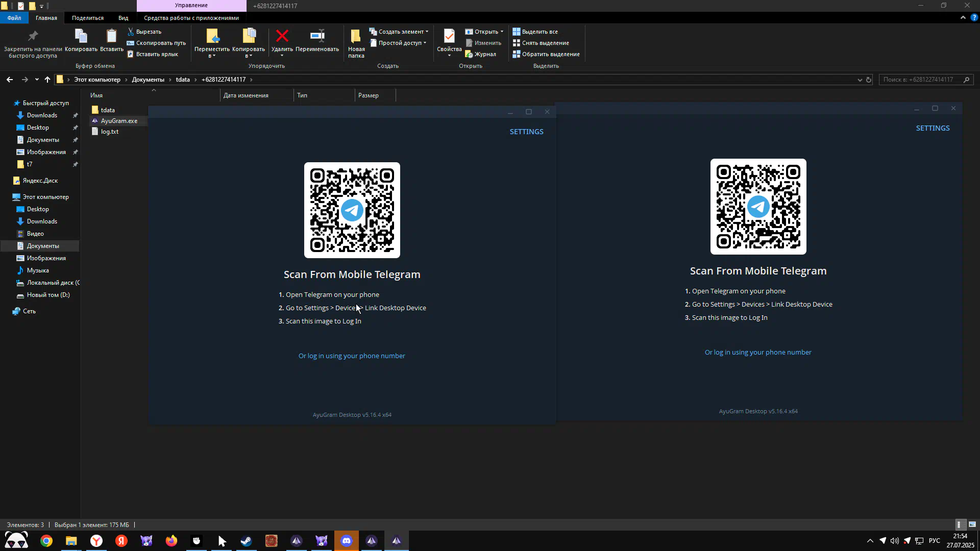Image resolution: width=980 pixels, height=551 pixels.
Task: Click Документы in the address breadcrumb
Action: tap(148, 80)
